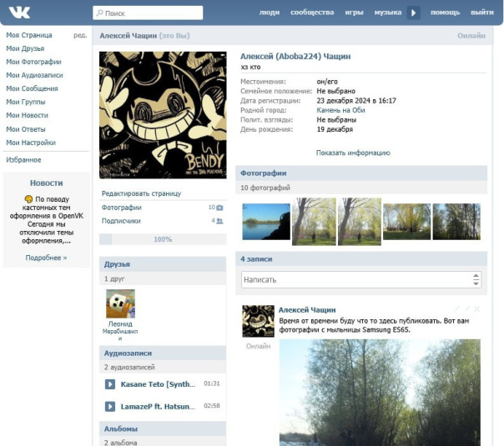This screenshot has width=504, height=446.
Task: Click the pin icon on the wall post
Action: (x=467, y=309)
